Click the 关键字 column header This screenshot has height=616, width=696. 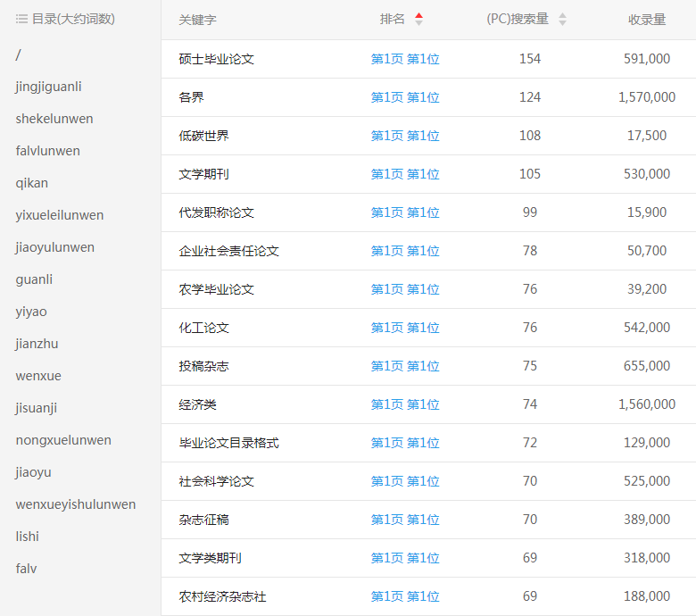coord(197,20)
